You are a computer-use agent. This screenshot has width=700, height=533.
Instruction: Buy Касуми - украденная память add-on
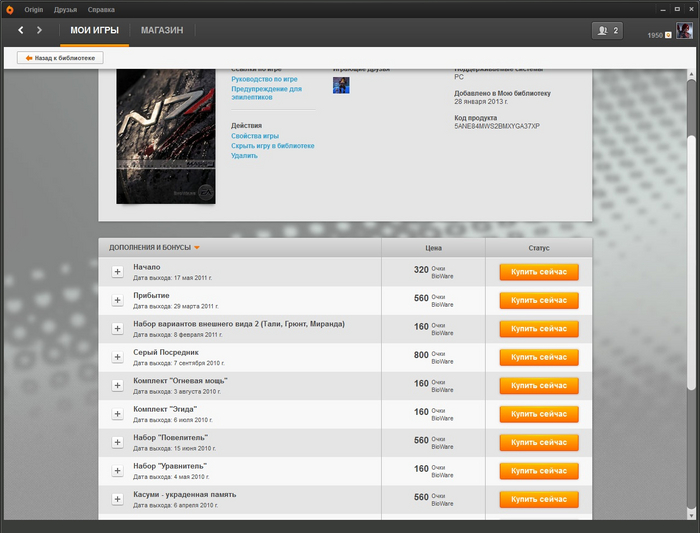click(x=539, y=500)
